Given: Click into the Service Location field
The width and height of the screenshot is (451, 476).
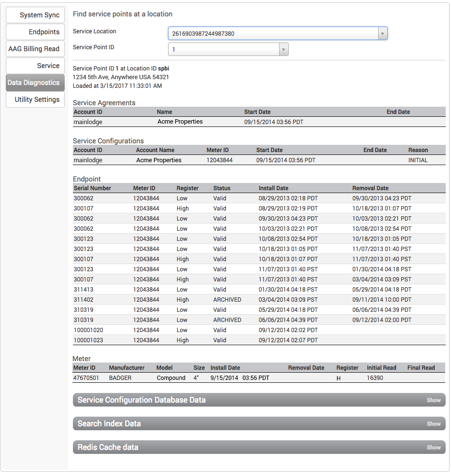Looking at the screenshot, I should (272, 34).
